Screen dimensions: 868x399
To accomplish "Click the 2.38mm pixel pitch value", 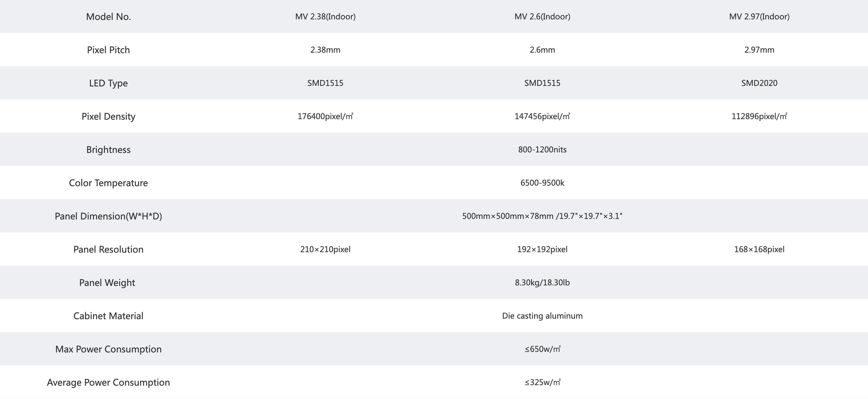I will coord(325,50).
